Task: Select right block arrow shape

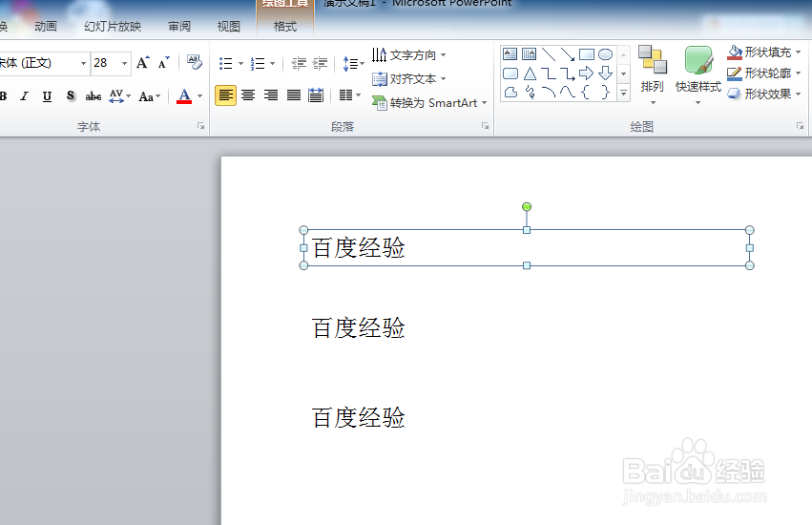Action: click(586, 73)
